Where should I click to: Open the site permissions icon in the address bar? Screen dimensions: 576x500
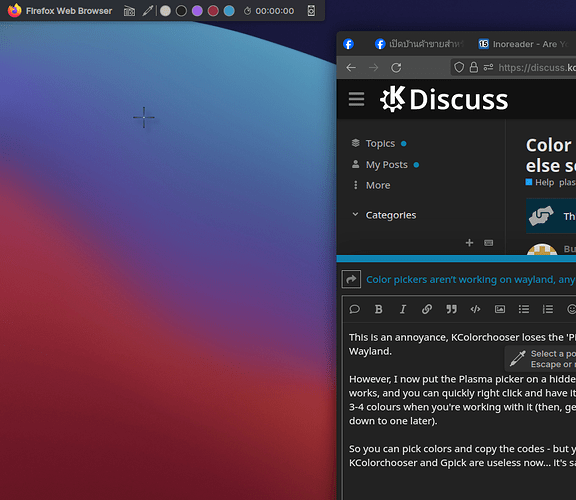pyautogui.click(x=488, y=67)
